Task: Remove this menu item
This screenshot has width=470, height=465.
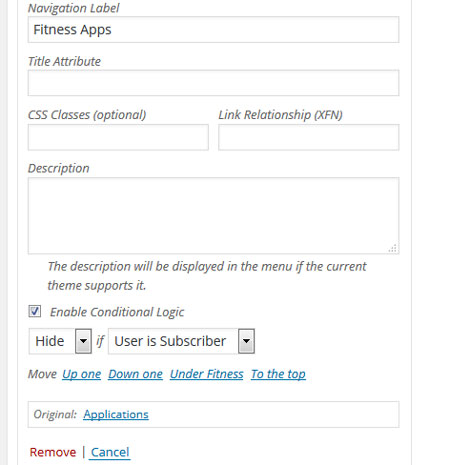Action: point(53,452)
